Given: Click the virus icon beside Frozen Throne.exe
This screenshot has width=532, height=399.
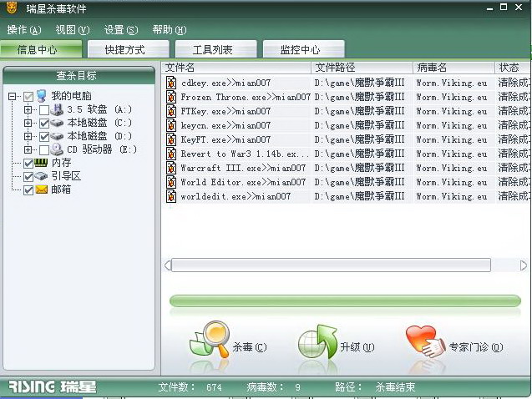Looking at the screenshot, I should coord(171,97).
